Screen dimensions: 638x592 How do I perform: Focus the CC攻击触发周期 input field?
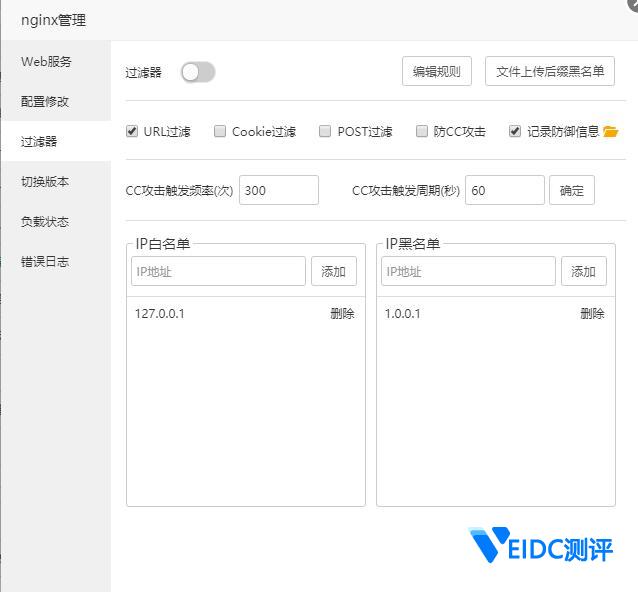505,190
